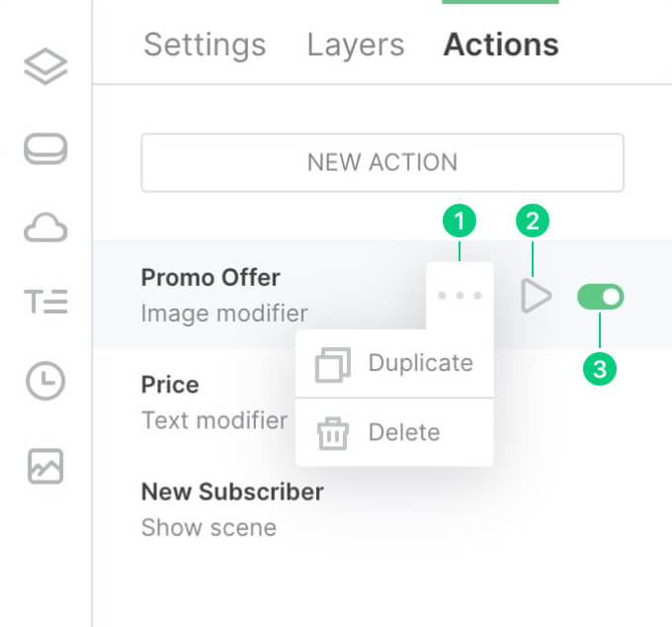
Task: Open the clock history sidebar icon
Action: click(45, 382)
